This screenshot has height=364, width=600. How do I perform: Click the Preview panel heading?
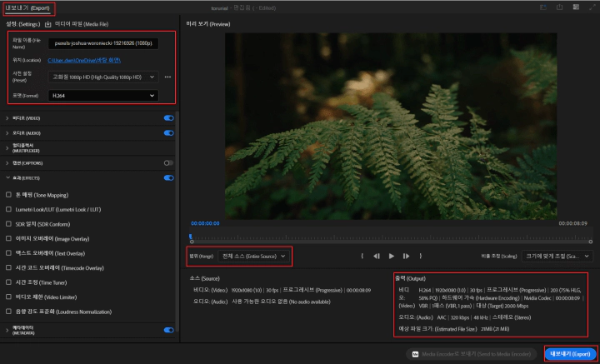tap(208, 24)
